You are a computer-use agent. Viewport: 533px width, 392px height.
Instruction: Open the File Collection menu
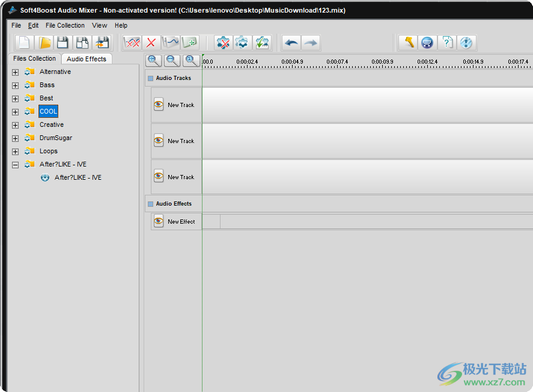point(65,25)
